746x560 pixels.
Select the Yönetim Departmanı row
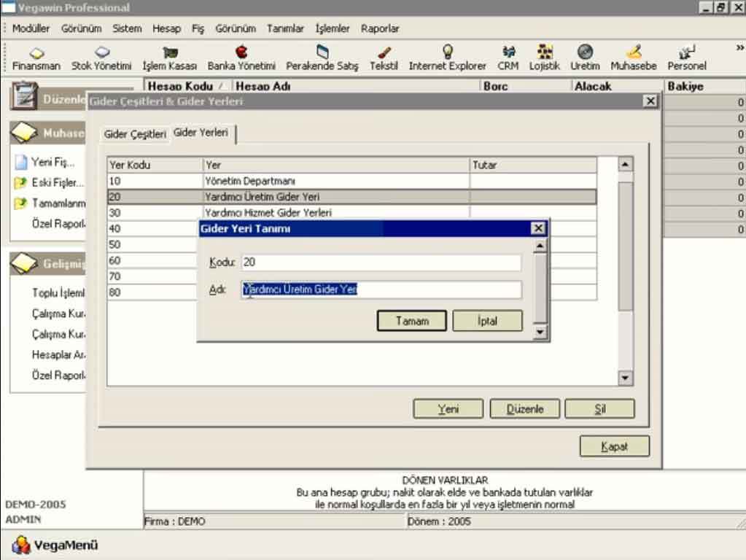(352, 182)
